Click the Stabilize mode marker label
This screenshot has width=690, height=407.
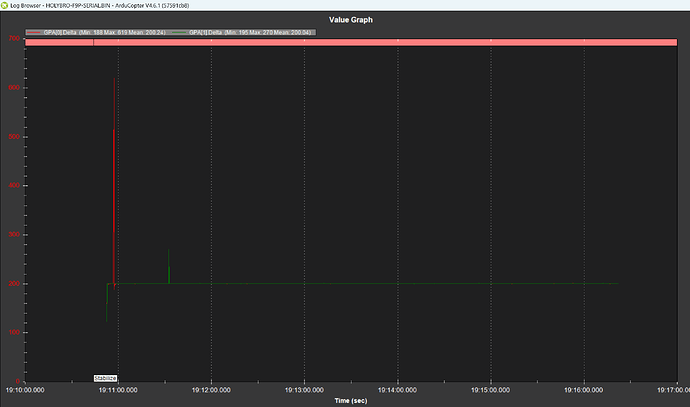[x=105, y=378]
